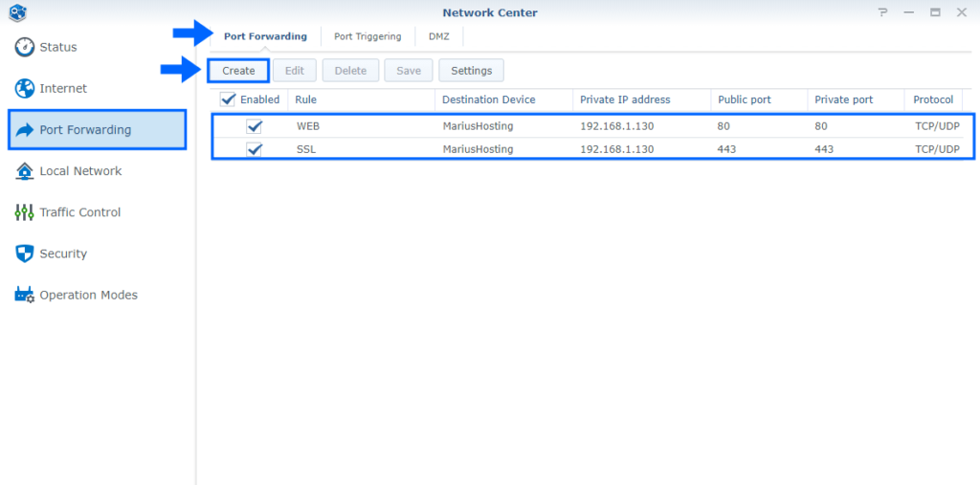Click the Network Center app icon in title bar
Image resolution: width=980 pixels, height=485 pixels.
17,12
